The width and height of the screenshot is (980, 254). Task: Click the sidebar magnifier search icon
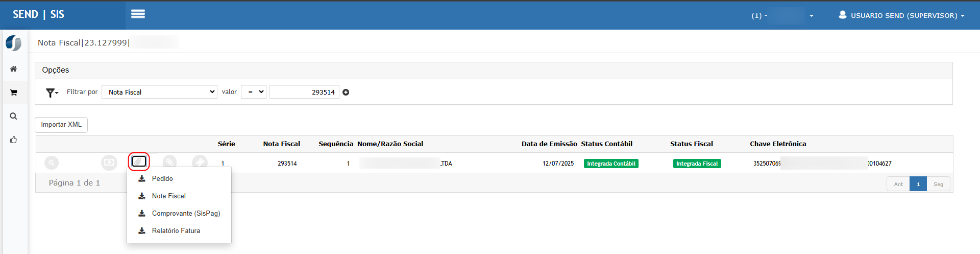pyautogui.click(x=14, y=116)
